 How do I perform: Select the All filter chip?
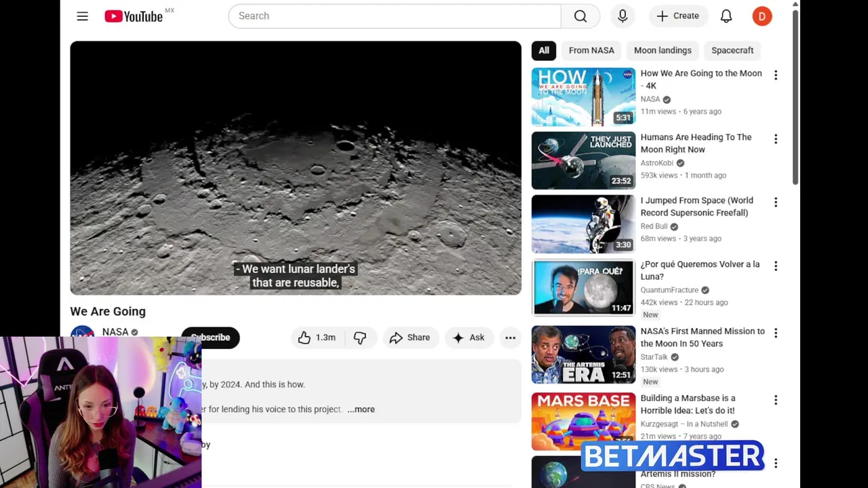544,50
